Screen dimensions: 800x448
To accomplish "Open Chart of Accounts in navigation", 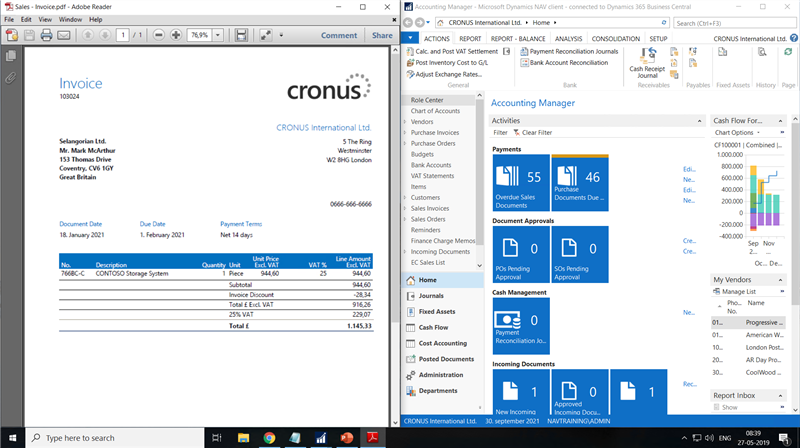I will (435, 111).
